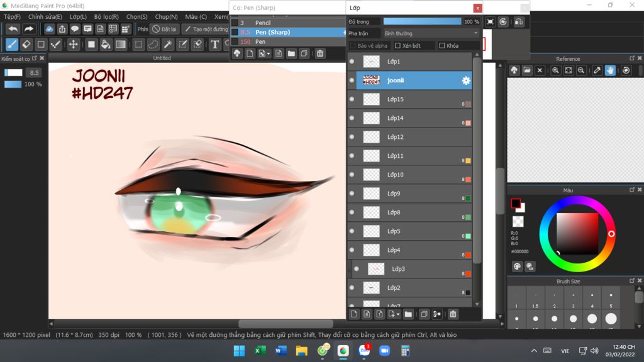Adjust the Độ trong opacity slider

422,21
